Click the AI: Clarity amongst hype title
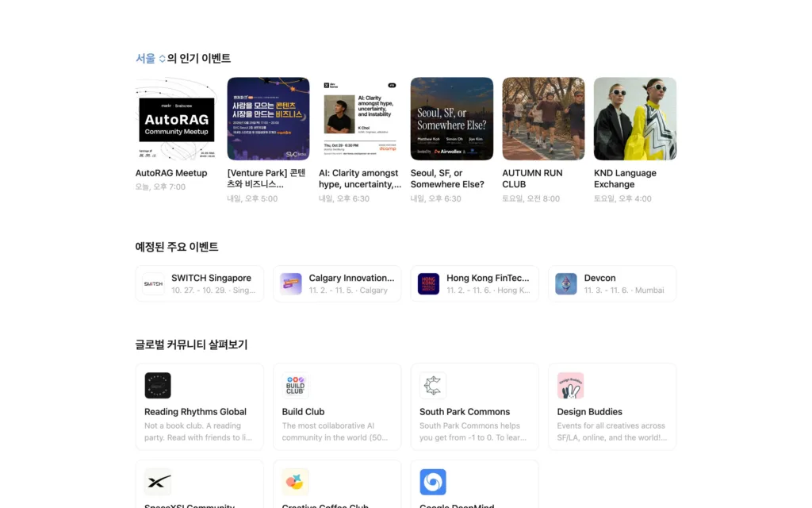 (360, 179)
